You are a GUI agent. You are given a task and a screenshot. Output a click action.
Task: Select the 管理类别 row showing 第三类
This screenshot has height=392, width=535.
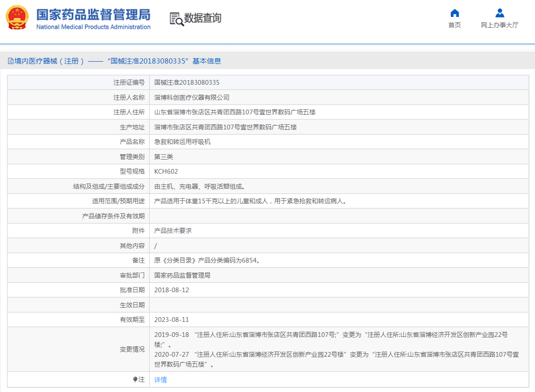(x=163, y=156)
